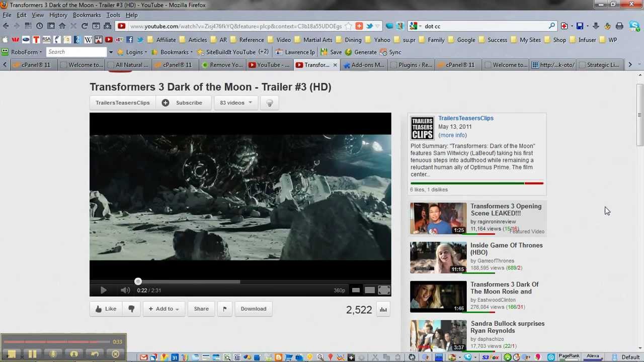The height and width of the screenshot is (362, 644).
Task: Open the Martial Arts bookmarks folder
Action: 313,40
